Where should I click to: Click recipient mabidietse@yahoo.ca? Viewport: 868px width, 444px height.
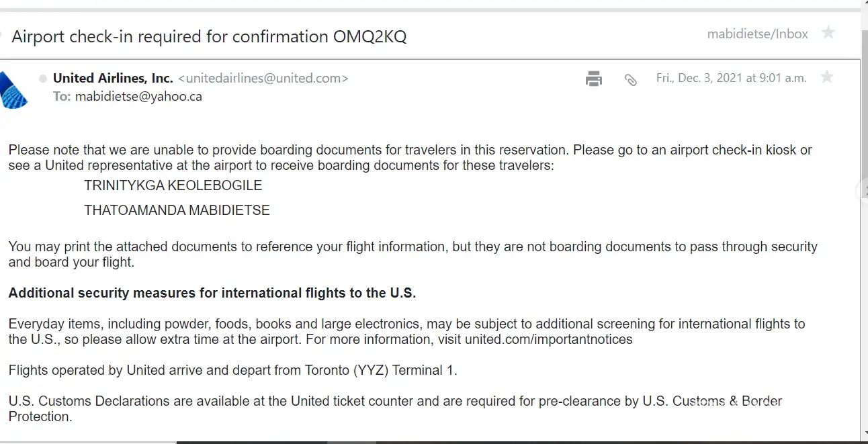pyautogui.click(x=138, y=96)
